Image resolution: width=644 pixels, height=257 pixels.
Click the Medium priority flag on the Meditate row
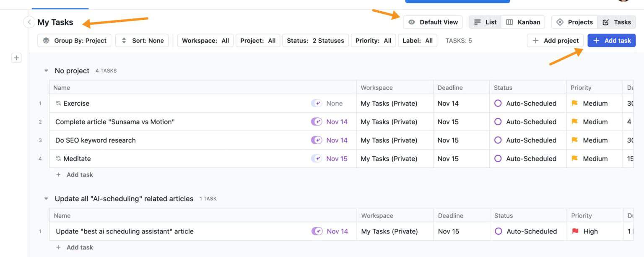[575, 158]
